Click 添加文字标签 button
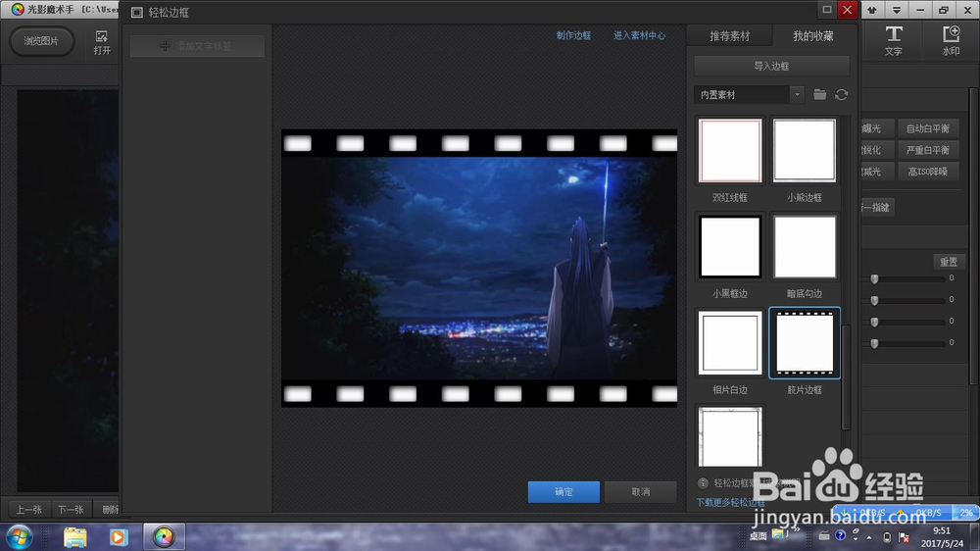Screen dimensions: 980x551 pos(197,46)
